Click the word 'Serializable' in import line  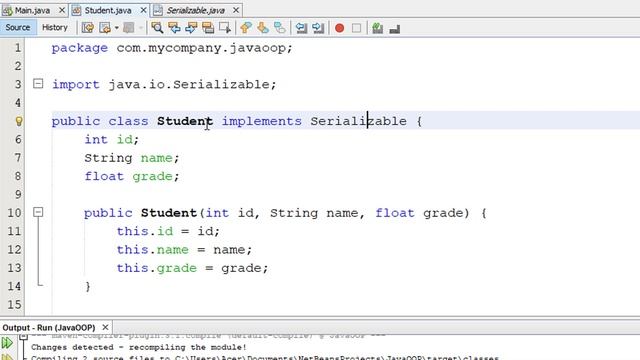221,84
